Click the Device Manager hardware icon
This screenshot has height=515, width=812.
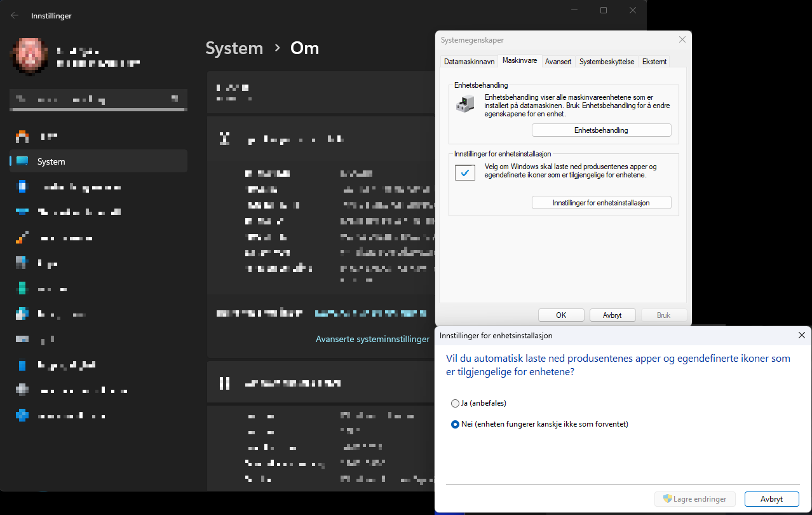(x=464, y=104)
